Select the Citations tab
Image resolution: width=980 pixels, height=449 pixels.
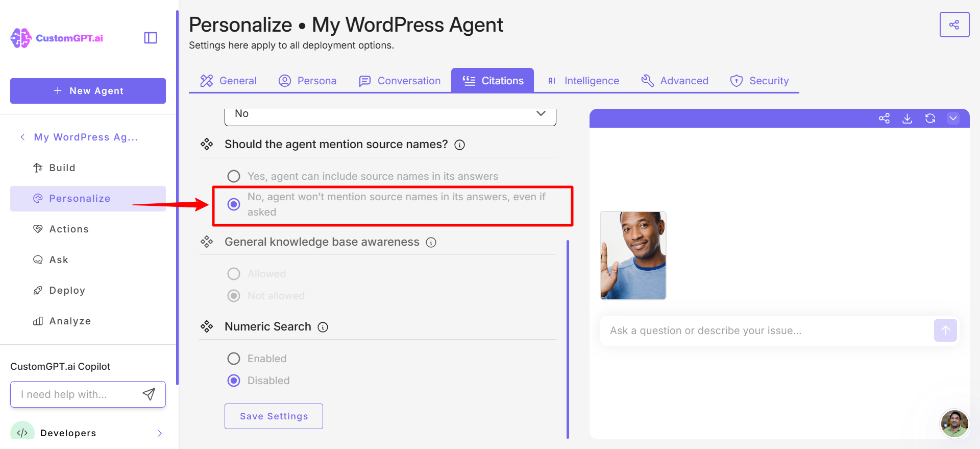[493, 81]
